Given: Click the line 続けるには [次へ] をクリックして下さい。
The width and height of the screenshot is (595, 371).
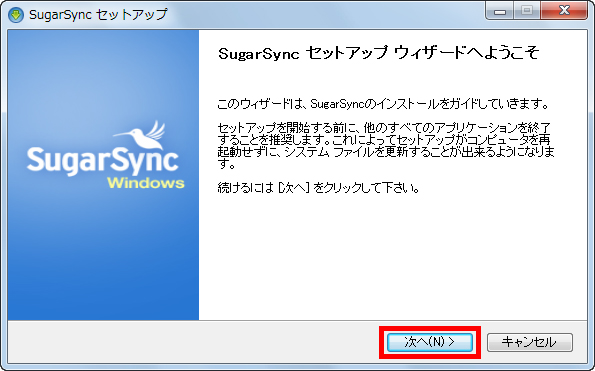Looking at the screenshot, I should pos(318,188).
